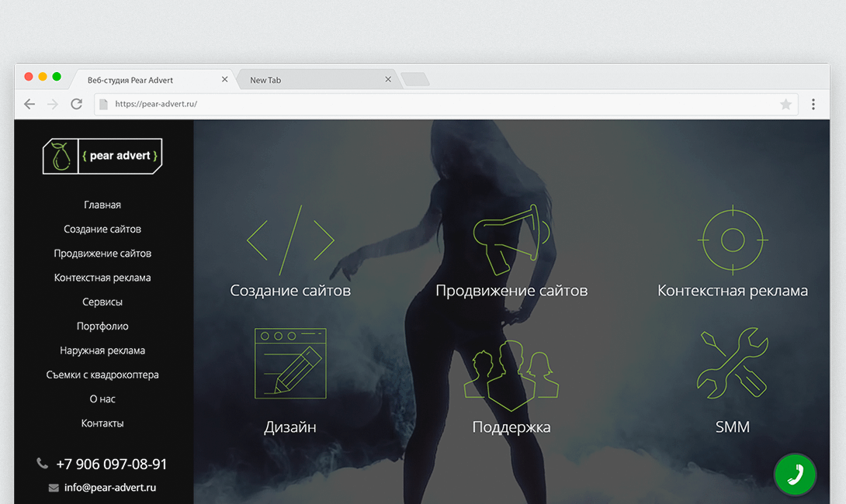Screen dimensions: 846x504
Task: Click the large Продвижение сайтов heading
Action: pyautogui.click(x=511, y=291)
